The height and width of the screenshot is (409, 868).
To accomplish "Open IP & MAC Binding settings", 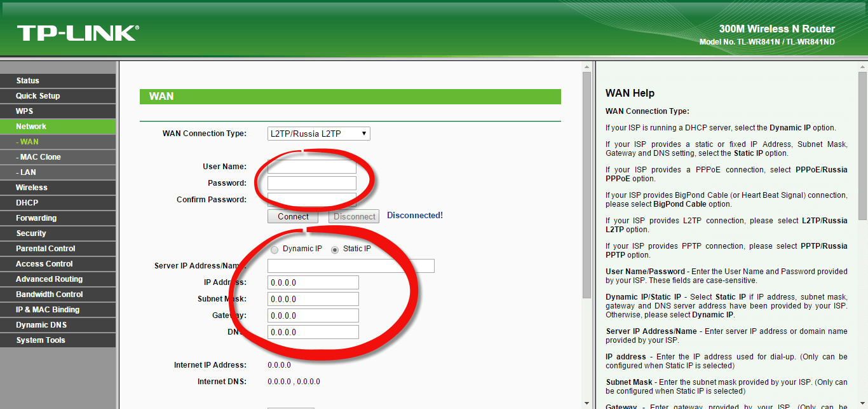I will (x=58, y=310).
